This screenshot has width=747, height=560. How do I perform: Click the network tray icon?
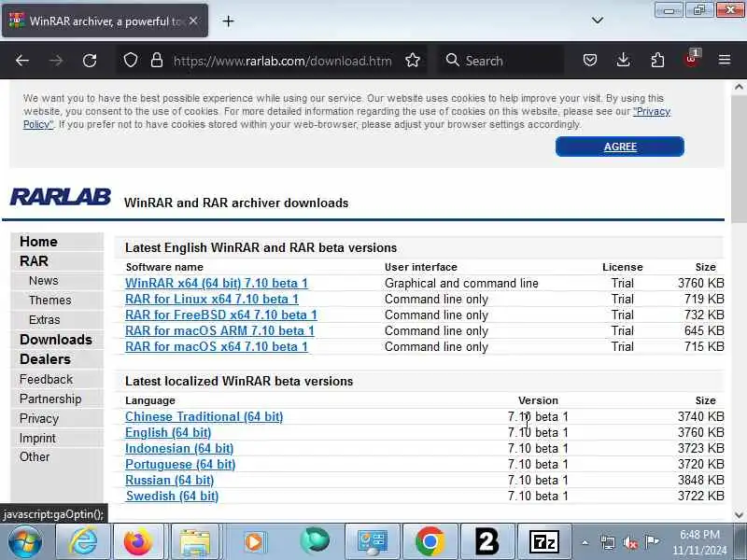pyautogui.click(x=608, y=542)
